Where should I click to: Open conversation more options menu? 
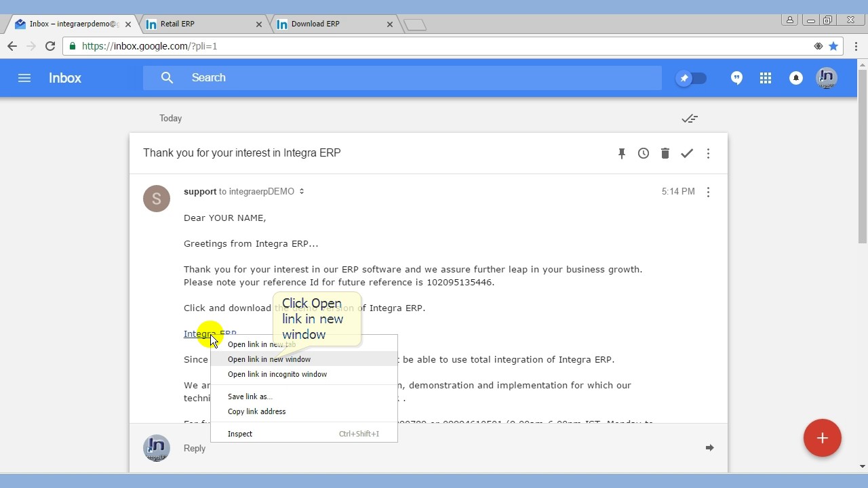[x=708, y=154]
